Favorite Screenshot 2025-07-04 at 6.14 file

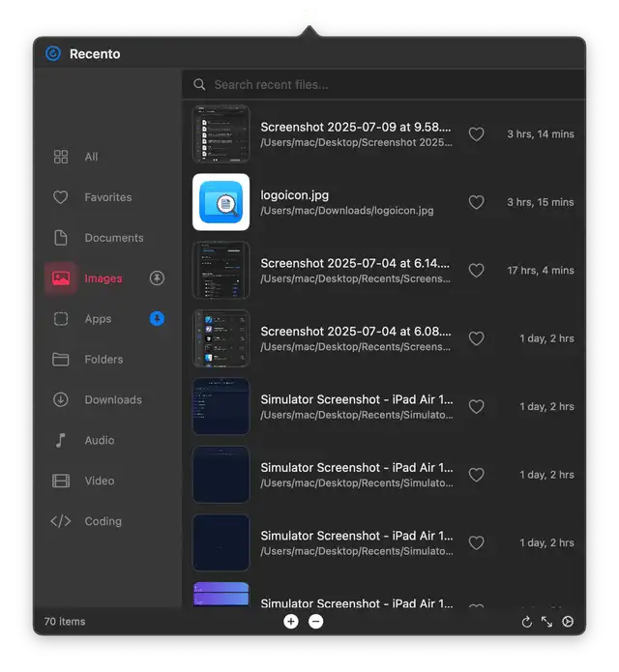click(476, 270)
